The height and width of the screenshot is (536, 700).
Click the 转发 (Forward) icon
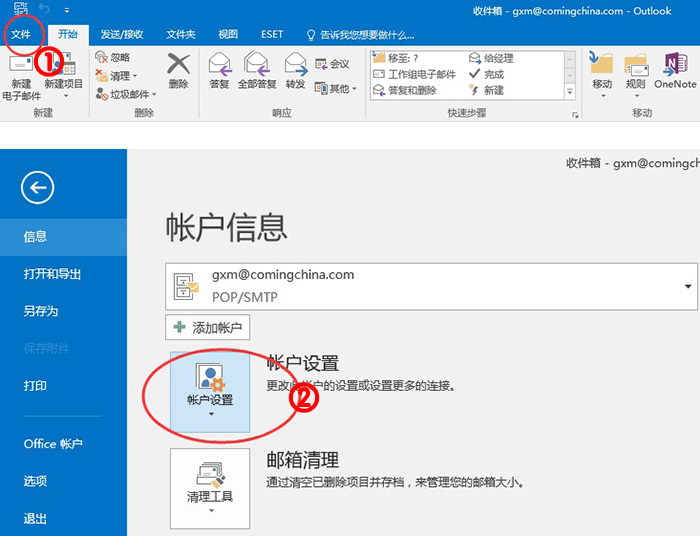295,71
